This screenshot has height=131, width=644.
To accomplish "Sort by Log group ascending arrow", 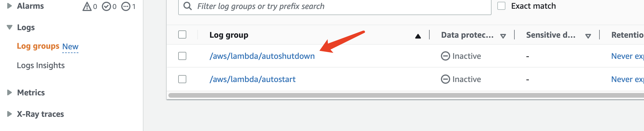I will coord(418,36).
